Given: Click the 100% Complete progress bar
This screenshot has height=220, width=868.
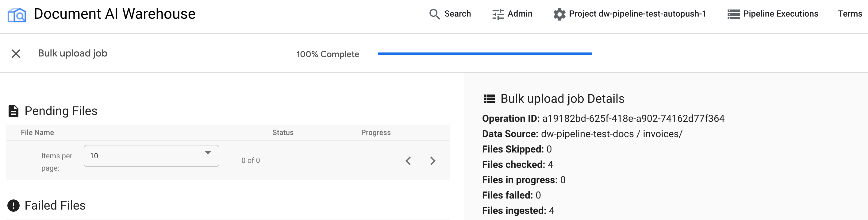Looking at the screenshot, I should click(x=485, y=54).
